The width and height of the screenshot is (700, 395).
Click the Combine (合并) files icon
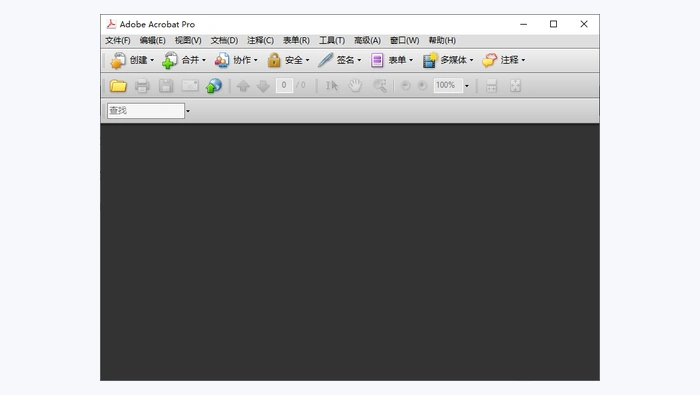pos(170,60)
